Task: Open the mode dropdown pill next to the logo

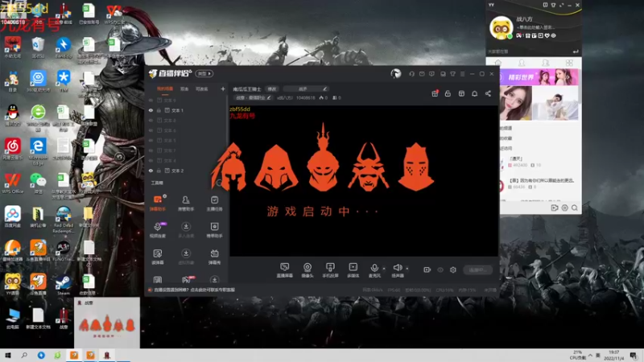Action: point(204,73)
